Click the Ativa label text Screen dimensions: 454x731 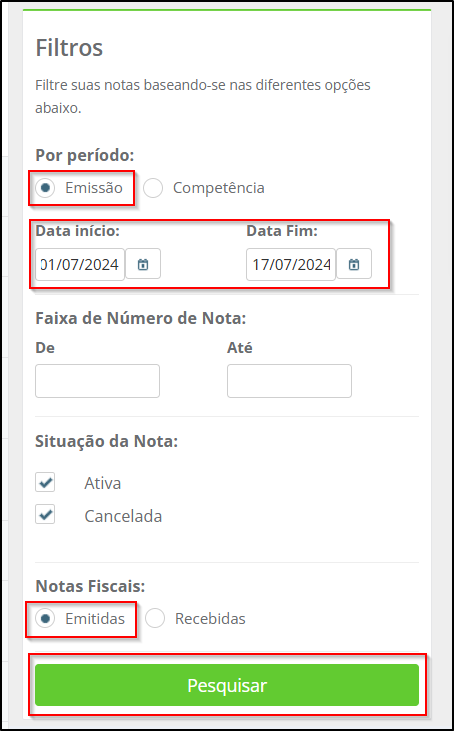tap(103, 483)
